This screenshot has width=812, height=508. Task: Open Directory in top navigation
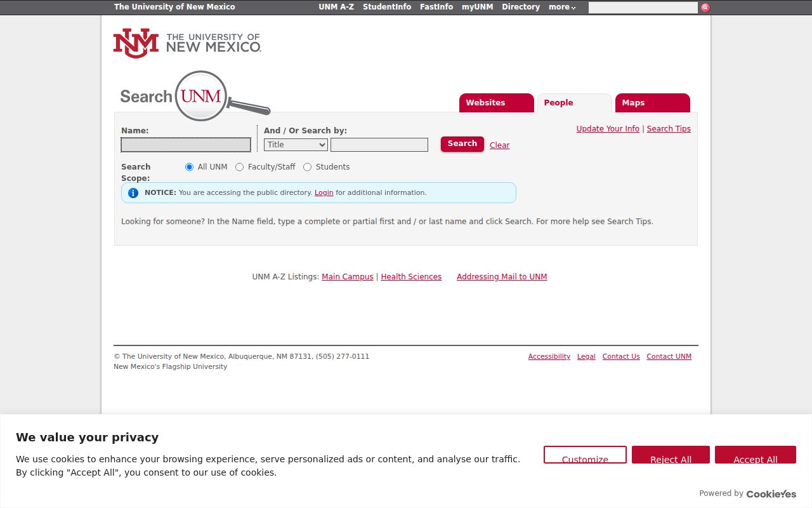pos(521,7)
